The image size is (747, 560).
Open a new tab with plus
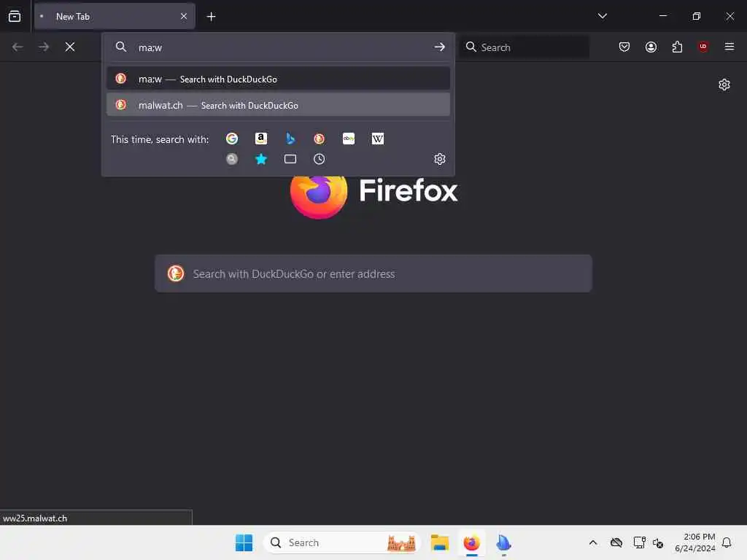(x=211, y=17)
